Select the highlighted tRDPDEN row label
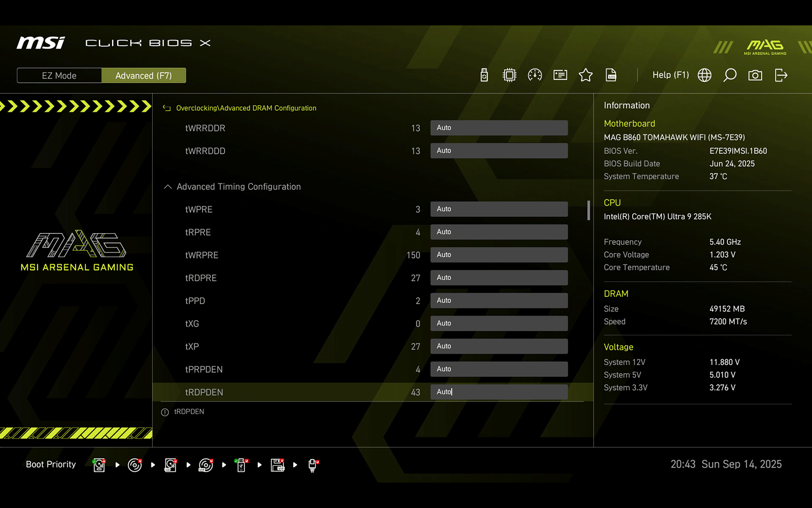 (204, 393)
